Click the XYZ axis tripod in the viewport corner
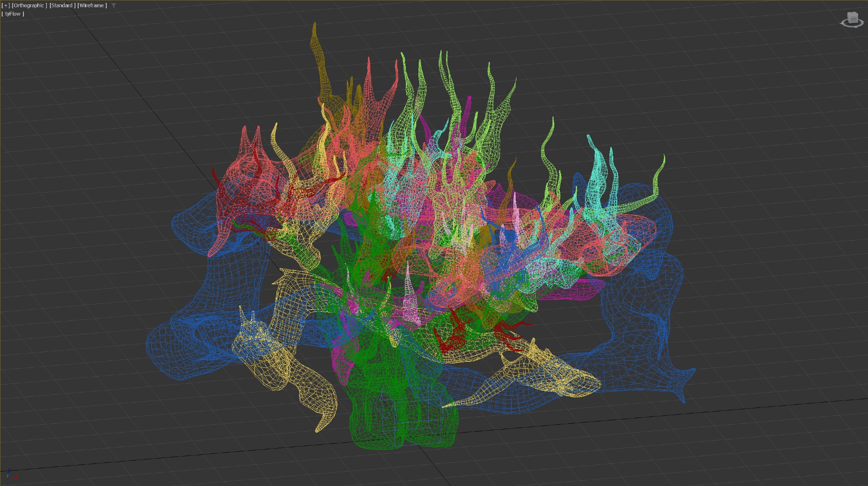 point(10,474)
